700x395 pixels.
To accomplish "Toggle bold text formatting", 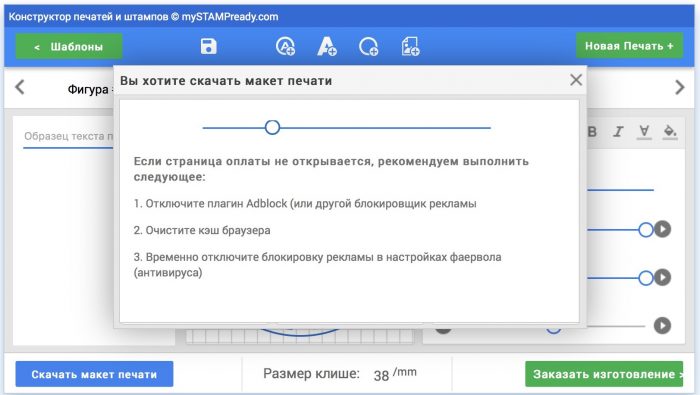I will click(592, 132).
